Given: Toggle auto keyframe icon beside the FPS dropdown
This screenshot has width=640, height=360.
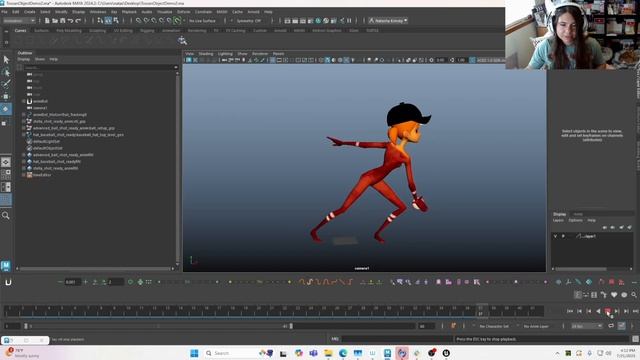Looking at the screenshot, I should click(621, 326).
